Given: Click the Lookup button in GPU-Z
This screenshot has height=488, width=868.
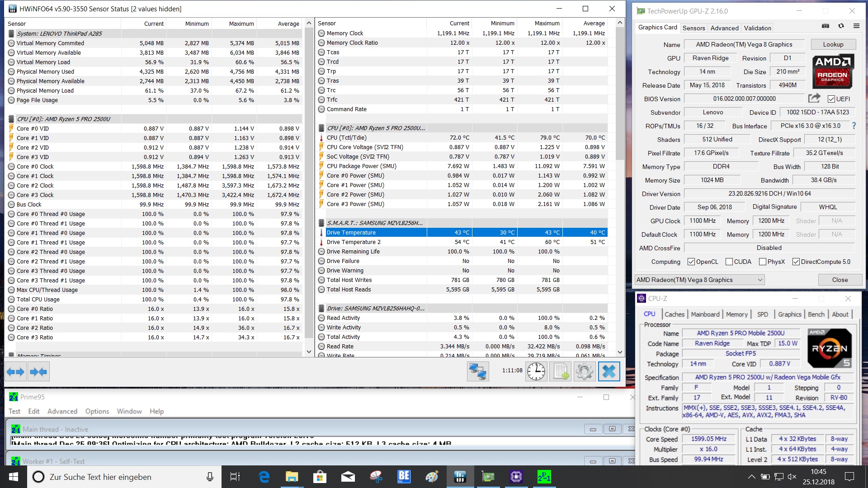Looking at the screenshot, I should point(833,44).
